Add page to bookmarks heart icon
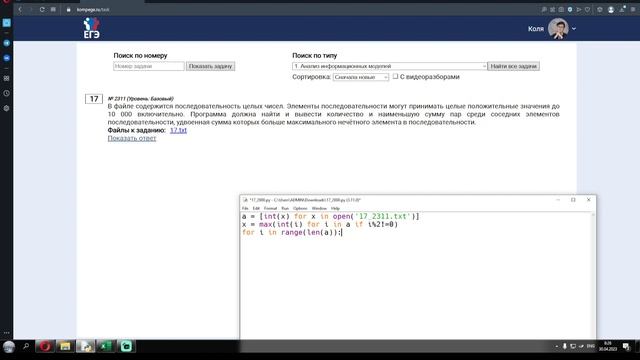This screenshot has height=360, width=640. coord(587,9)
